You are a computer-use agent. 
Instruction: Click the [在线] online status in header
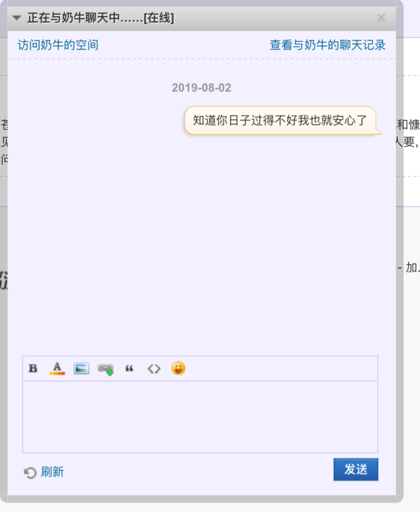pos(158,19)
